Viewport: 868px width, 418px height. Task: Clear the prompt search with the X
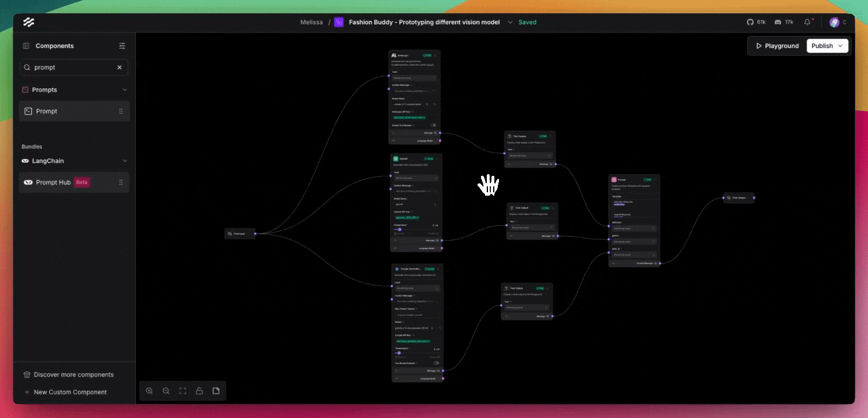[119, 67]
